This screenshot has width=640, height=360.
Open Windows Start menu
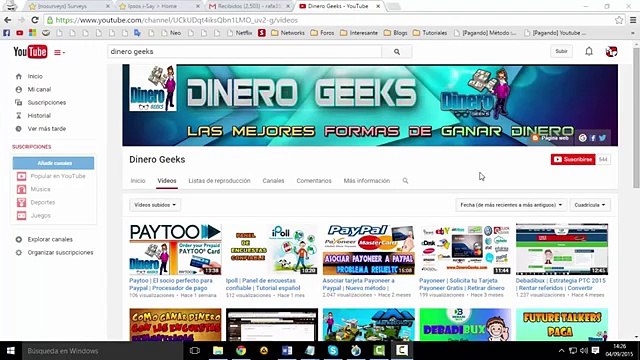point(11,351)
